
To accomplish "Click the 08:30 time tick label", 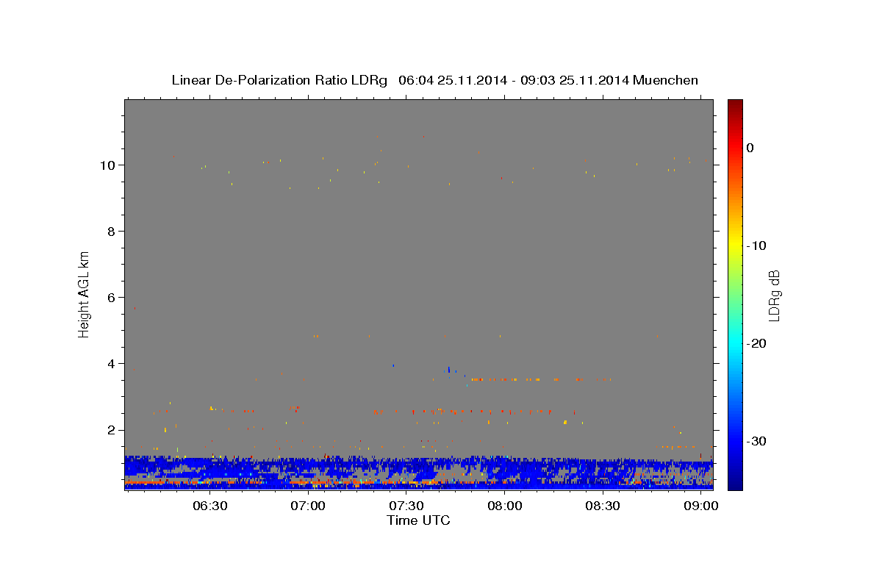I will pos(603,506).
